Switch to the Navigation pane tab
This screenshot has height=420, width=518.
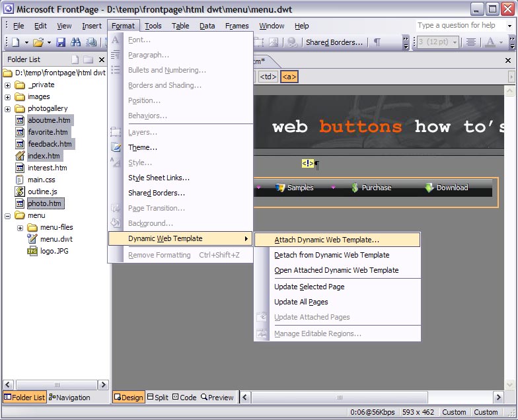pyautogui.click(x=69, y=398)
